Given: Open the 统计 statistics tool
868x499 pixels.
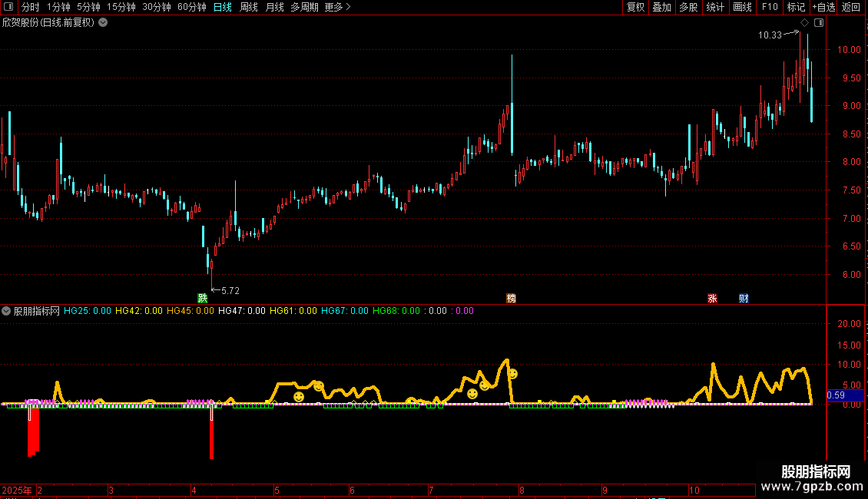Looking at the screenshot, I should coord(714,7).
